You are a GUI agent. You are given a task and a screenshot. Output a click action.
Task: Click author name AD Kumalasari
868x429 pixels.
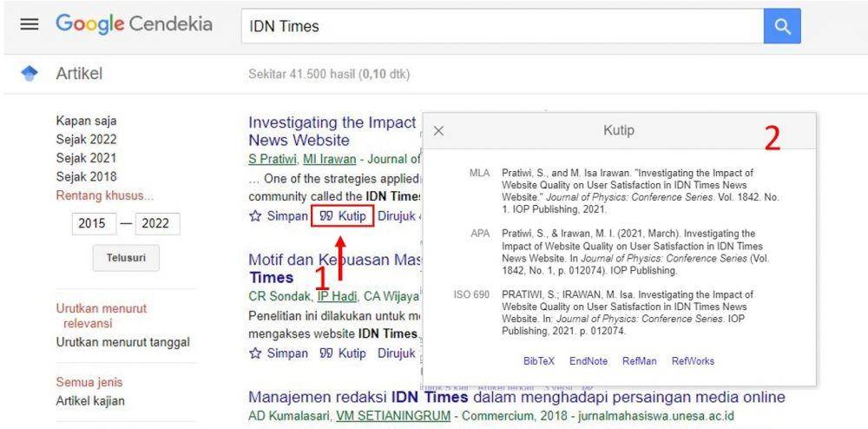point(290,416)
